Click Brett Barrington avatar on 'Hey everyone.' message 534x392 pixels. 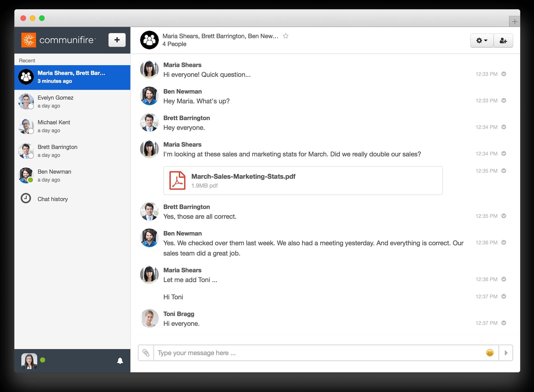[149, 122]
